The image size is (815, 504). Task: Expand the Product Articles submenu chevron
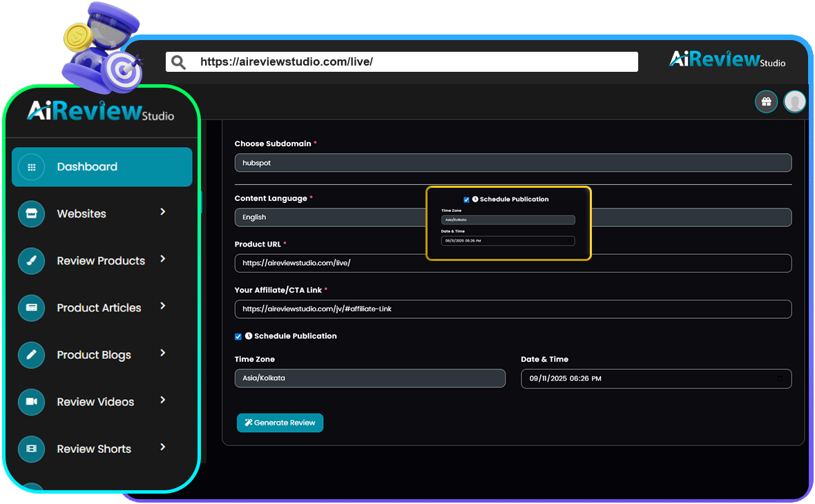pos(163,306)
